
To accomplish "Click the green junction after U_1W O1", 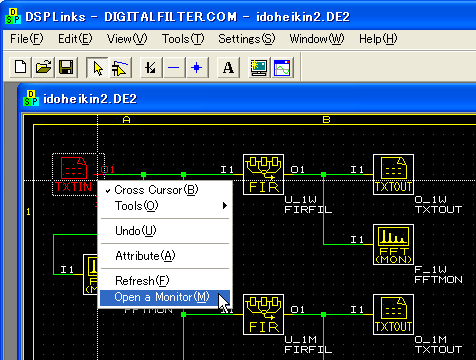I will coord(323,174).
